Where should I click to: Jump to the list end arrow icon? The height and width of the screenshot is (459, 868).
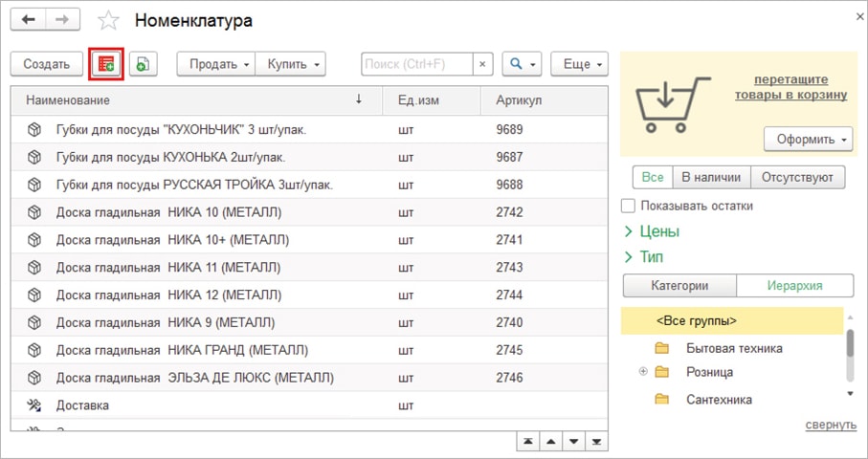[597, 441]
